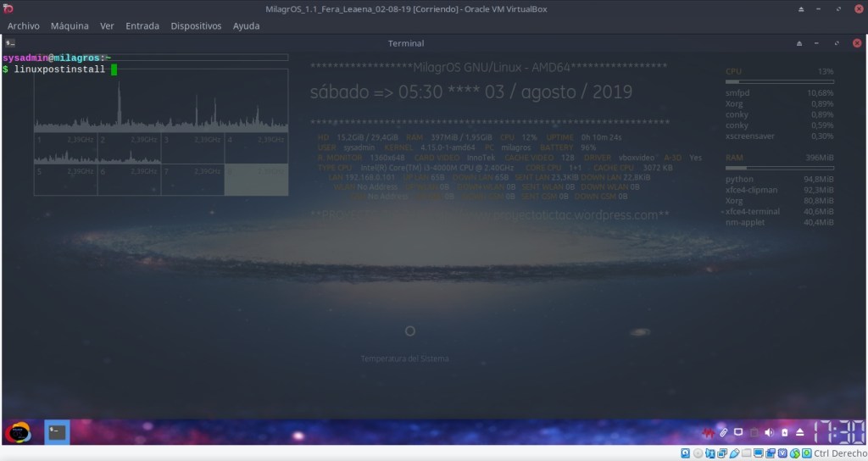Screen dimensions: 868x461
Task: Click the host key arrow icon beside Ctrl Derecho
Action: click(807, 453)
